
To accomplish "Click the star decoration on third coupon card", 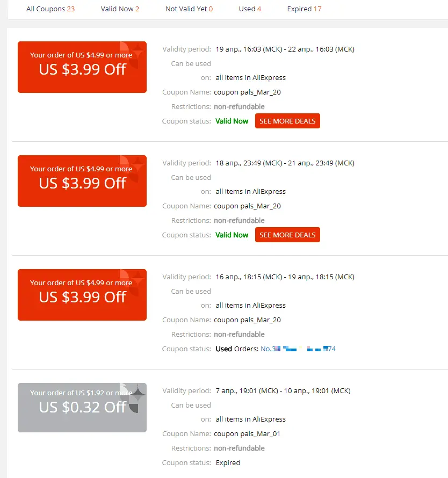I will point(137,278).
